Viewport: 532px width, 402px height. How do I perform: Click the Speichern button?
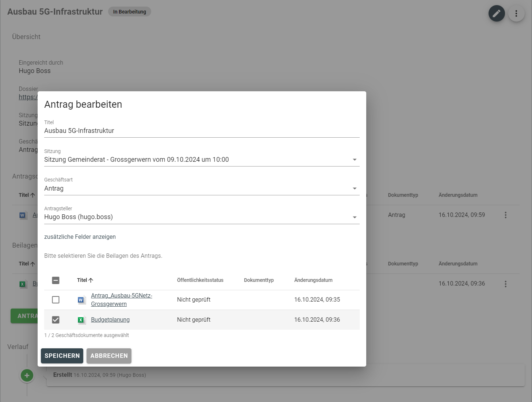[x=62, y=356]
